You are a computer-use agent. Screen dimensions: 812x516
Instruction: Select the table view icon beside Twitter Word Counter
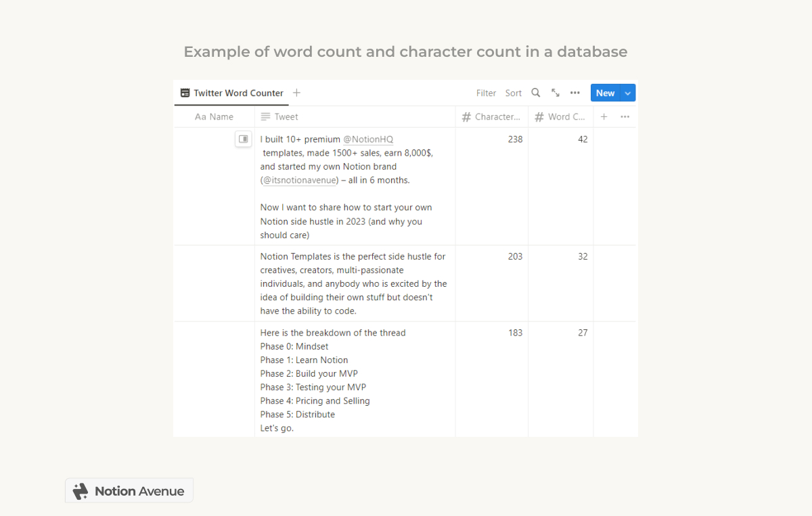tap(184, 93)
